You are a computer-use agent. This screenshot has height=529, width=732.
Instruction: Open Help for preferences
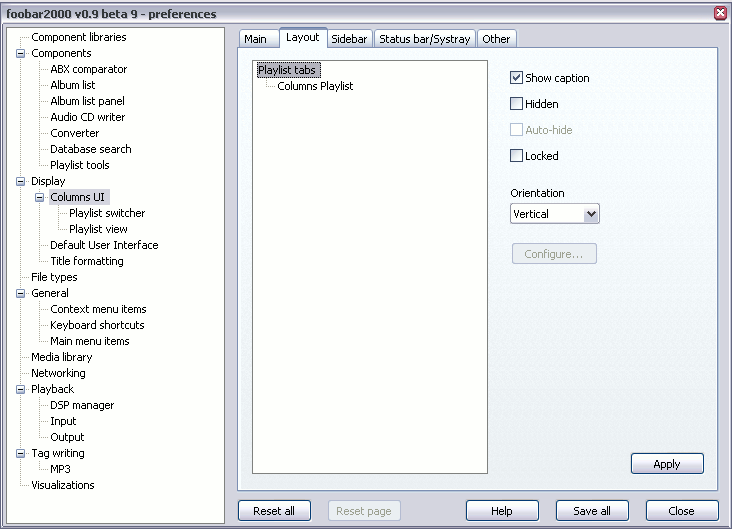tap(502, 511)
